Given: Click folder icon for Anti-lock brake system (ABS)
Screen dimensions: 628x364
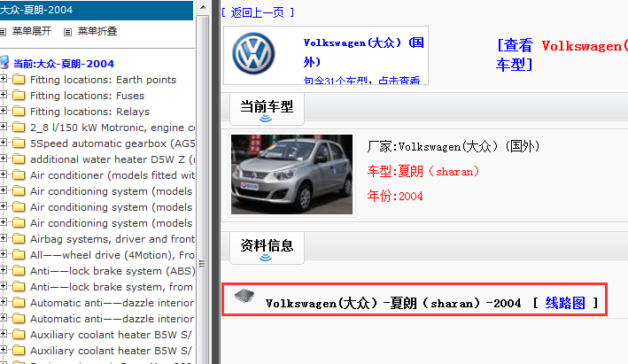Looking at the screenshot, I should coord(19,271).
